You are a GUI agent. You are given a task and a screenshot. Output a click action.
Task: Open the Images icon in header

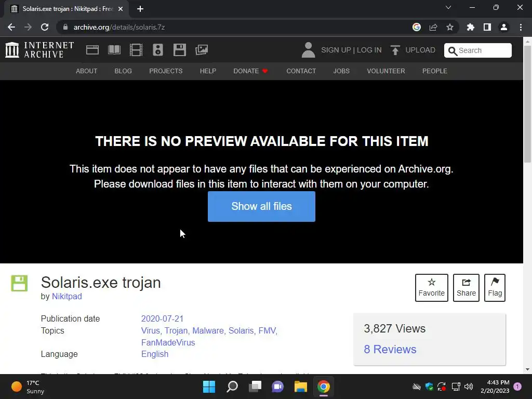pos(202,50)
